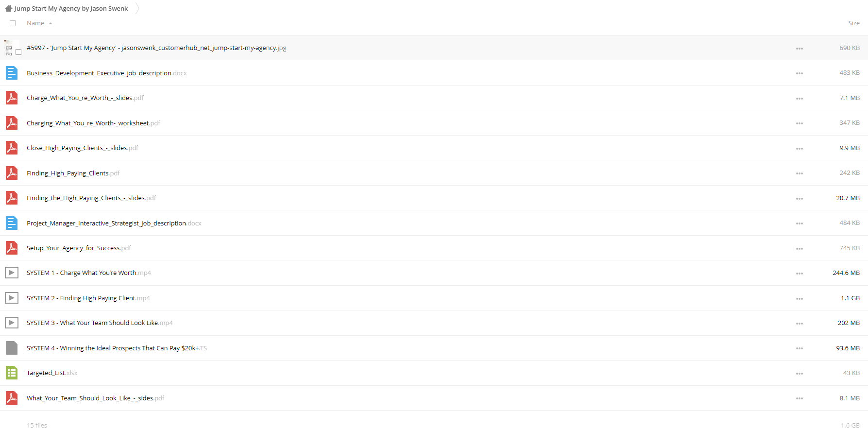The height and width of the screenshot is (430, 868).
Task: Open Charge_What_You_re_Worth_-_slides.pdf
Action: click(85, 98)
